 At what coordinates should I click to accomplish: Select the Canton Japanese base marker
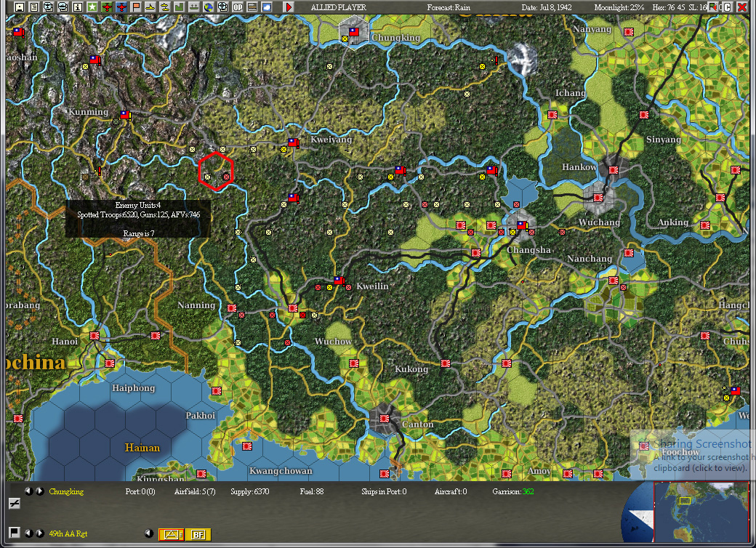pyautogui.click(x=385, y=419)
